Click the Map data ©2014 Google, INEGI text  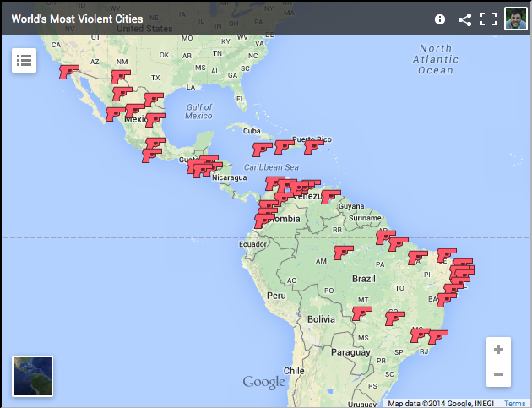click(x=441, y=403)
